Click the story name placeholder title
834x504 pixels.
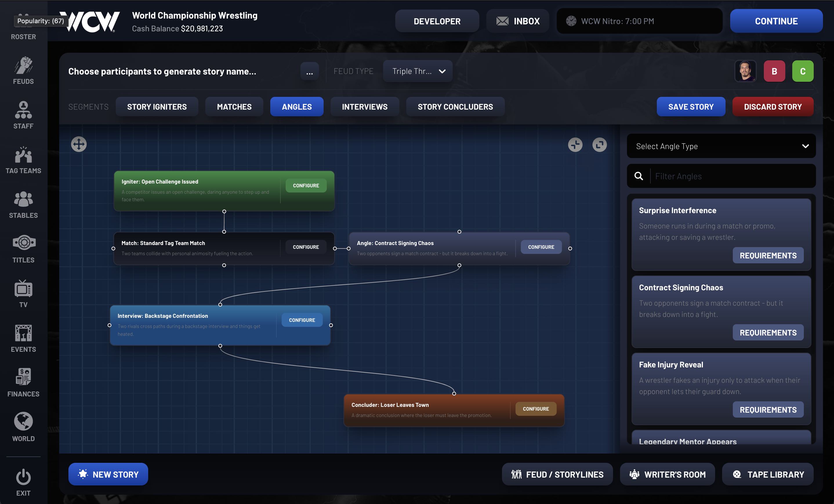pos(162,71)
